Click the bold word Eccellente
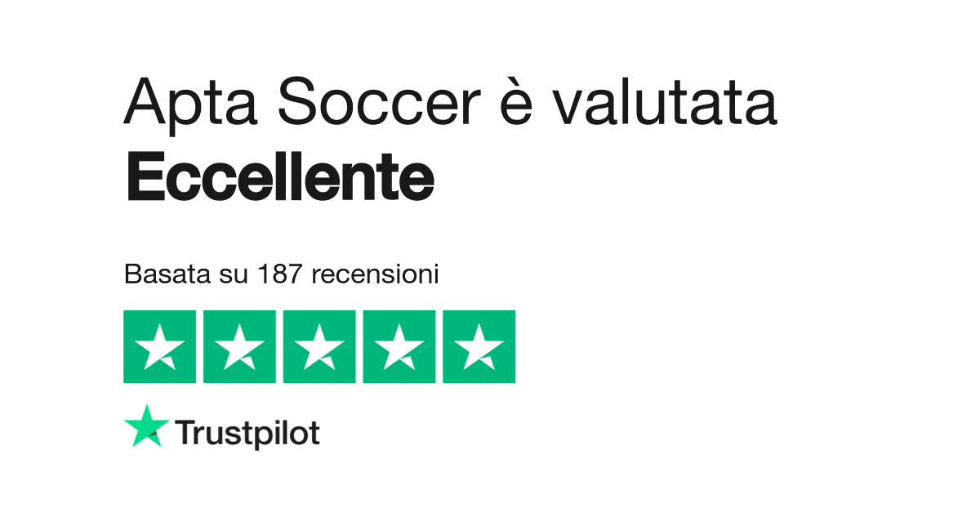The width and height of the screenshot is (980, 512). (279, 178)
